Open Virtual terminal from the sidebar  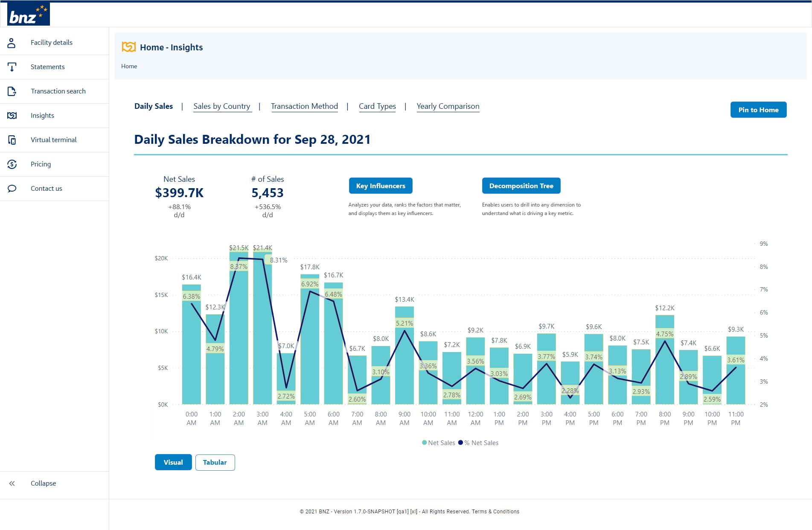12,140
